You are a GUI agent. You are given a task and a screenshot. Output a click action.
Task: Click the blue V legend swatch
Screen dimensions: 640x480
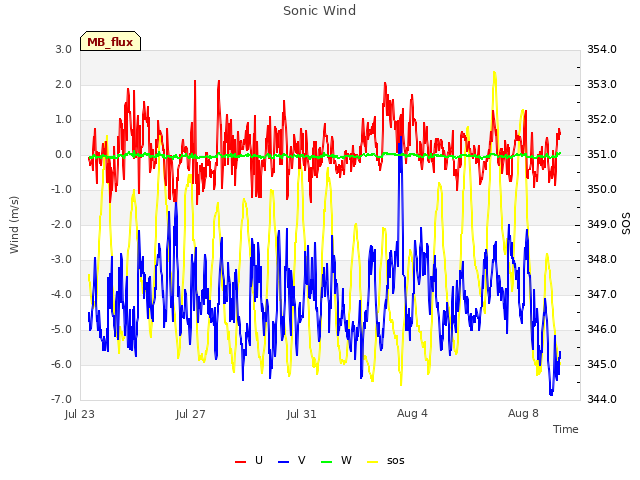[x=283, y=462]
